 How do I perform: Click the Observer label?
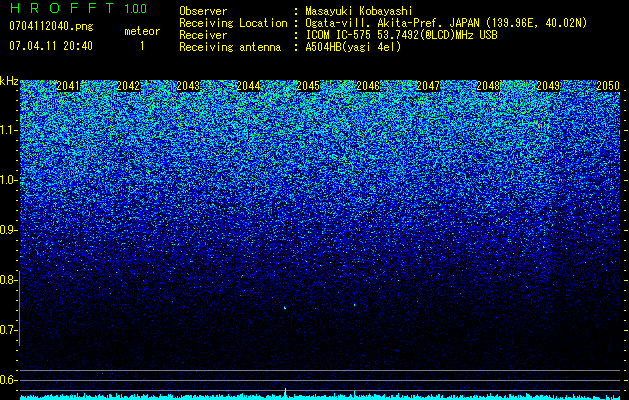(203, 11)
